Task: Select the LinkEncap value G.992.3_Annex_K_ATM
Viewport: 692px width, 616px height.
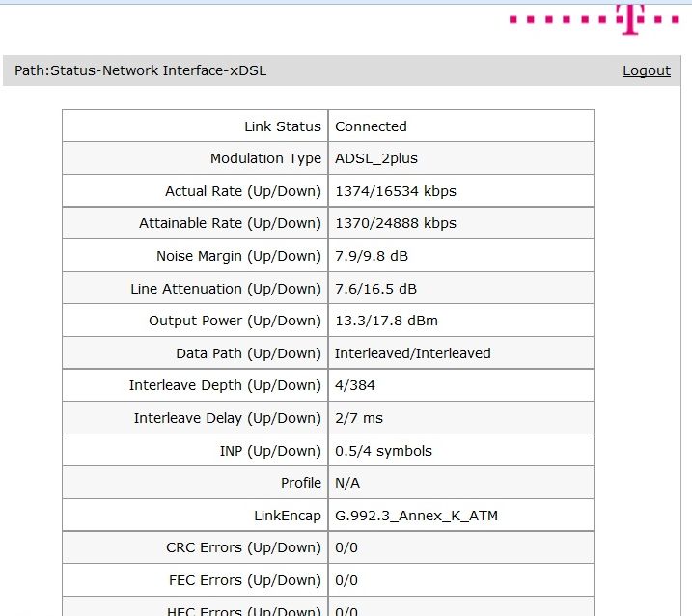Action: point(416,516)
